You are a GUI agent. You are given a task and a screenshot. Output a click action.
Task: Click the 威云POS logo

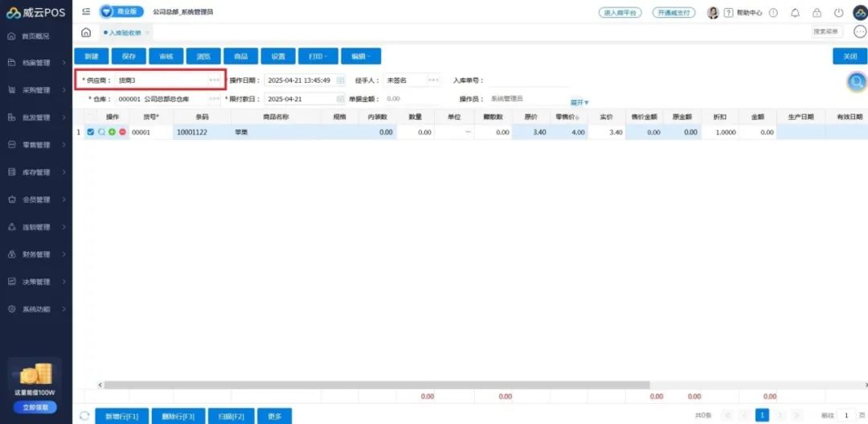pos(36,12)
